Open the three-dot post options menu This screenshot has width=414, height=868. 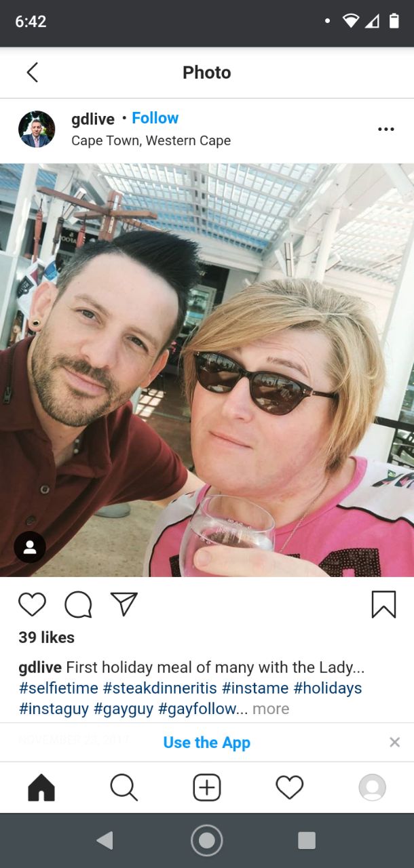coord(385,129)
